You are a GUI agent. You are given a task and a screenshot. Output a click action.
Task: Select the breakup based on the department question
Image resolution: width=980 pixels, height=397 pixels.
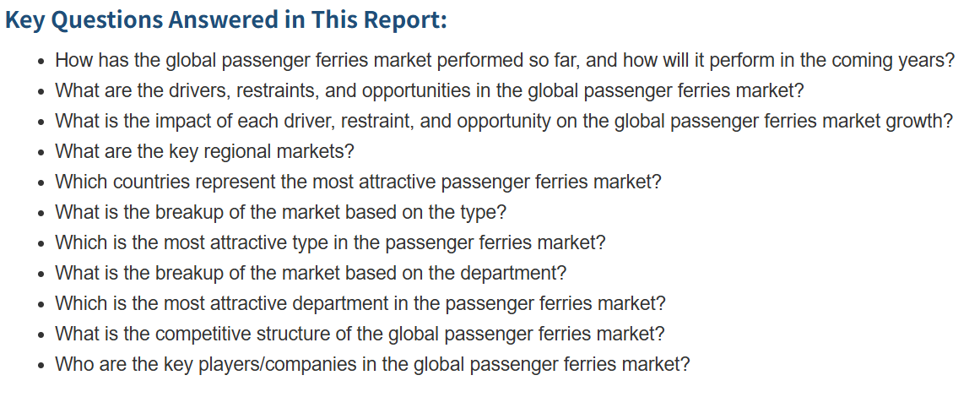click(311, 274)
